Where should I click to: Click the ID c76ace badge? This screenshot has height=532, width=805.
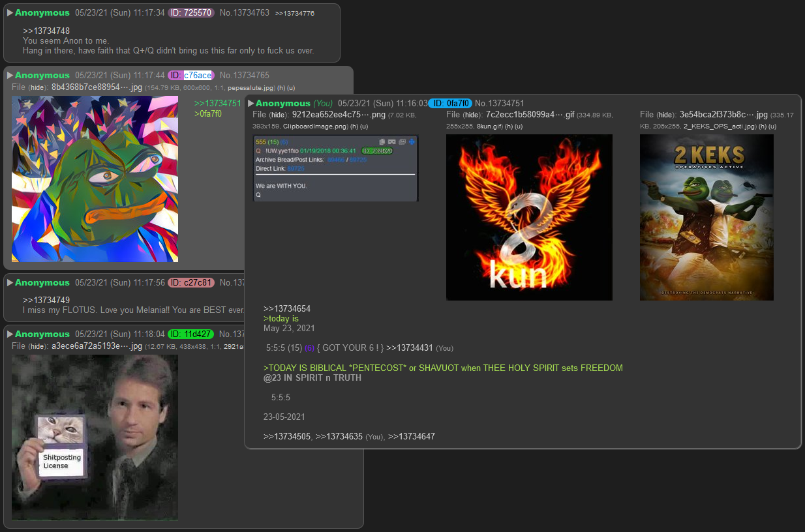coord(191,76)
